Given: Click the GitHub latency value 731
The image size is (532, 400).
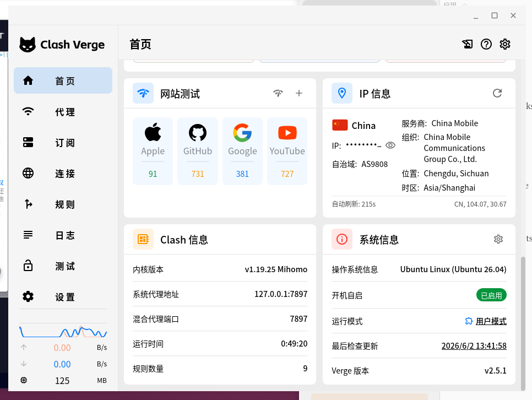Looking at the screenshot, I should tap(198, 174).
